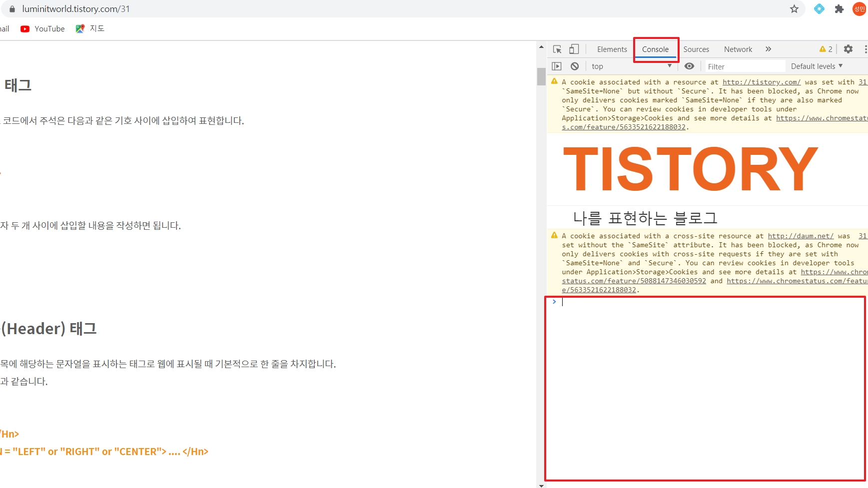This screenshot has height=488, width=868.
Task: Click the (Header) 태그 heading
Action: click(x=48, y=329)
